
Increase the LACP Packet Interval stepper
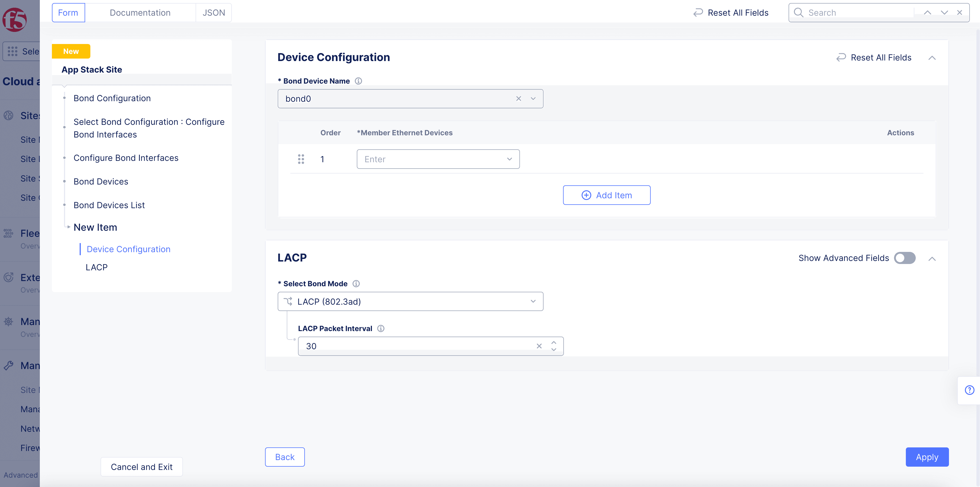point(554,343)
